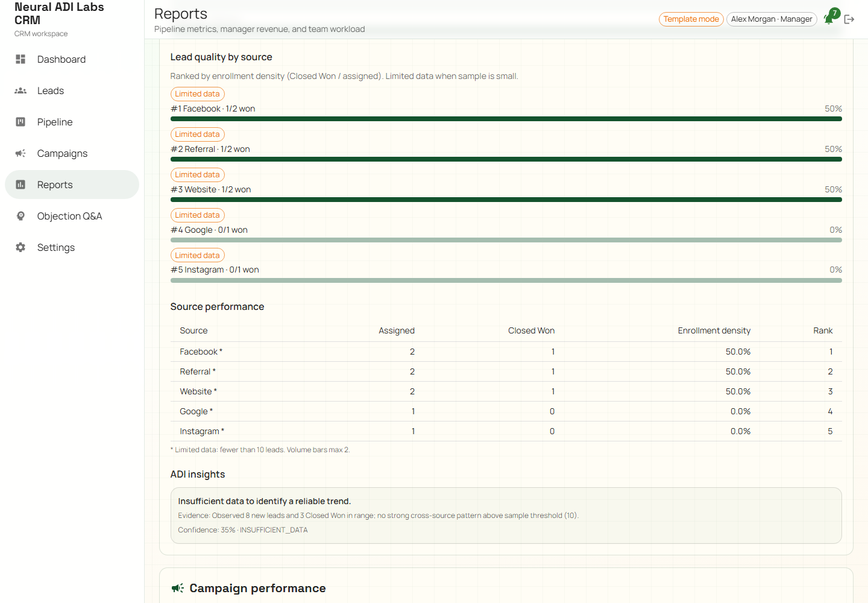
Task: Click the Pipeline board icon
Action: [x=20, y=122]
